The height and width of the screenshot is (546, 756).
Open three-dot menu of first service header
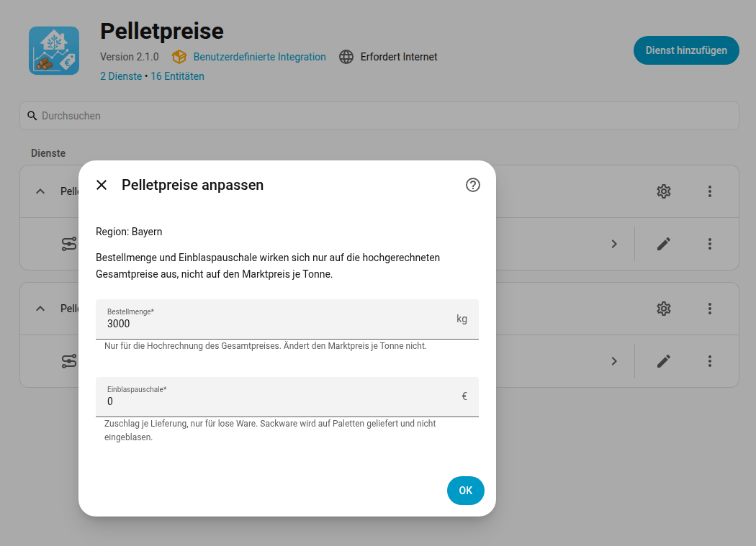[x=709, y=191]
